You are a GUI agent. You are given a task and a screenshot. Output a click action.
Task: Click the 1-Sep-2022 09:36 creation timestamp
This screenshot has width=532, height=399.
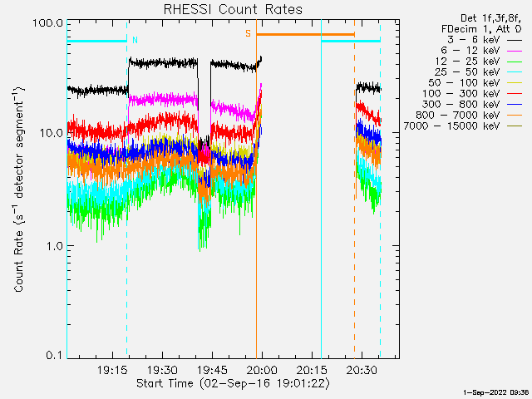496,392
